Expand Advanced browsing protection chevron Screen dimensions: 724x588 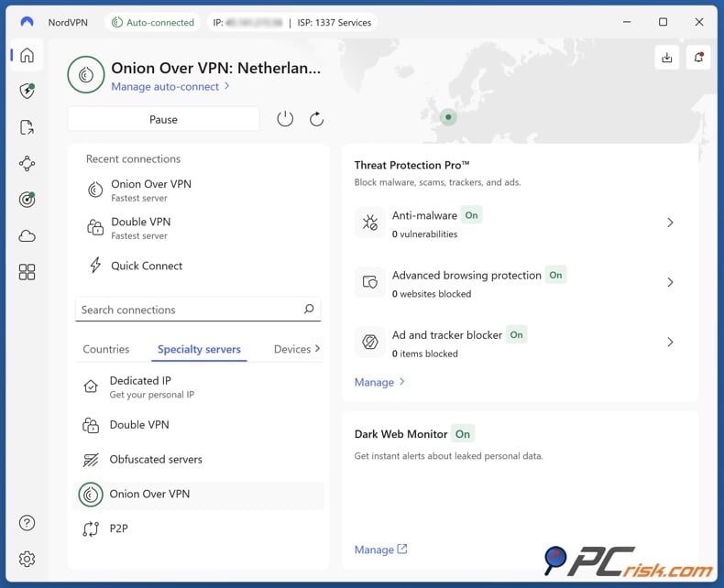pyautogui.click(x=670, y=282)
